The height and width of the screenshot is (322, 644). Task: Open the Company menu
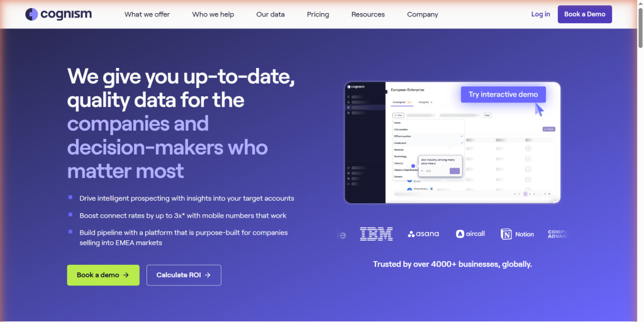tap(423, 14)
